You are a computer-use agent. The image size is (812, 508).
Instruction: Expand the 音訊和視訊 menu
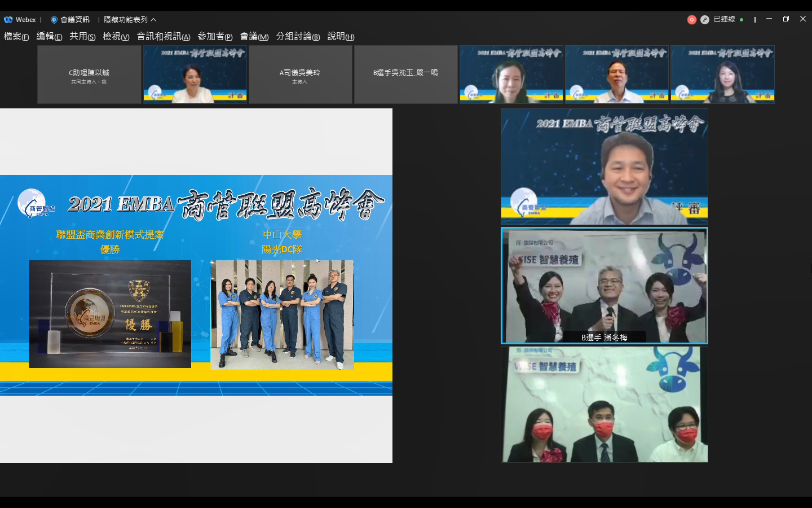pyautogui.click(x=163, y=37)
